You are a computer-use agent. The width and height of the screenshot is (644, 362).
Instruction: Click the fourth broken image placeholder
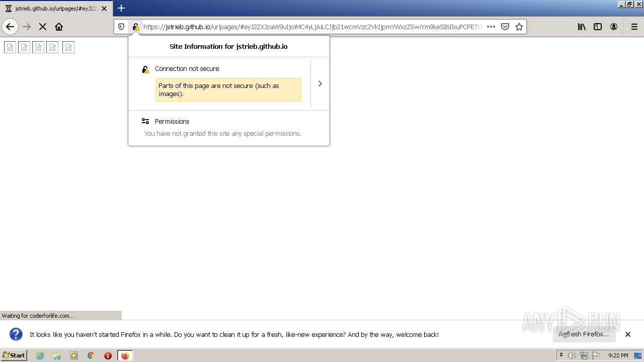tap(52, 47)
